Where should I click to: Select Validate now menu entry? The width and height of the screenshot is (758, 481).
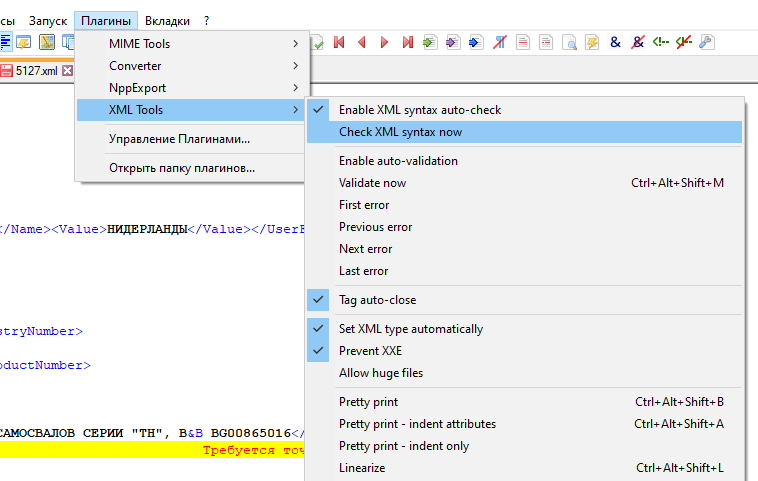(525, 183)
